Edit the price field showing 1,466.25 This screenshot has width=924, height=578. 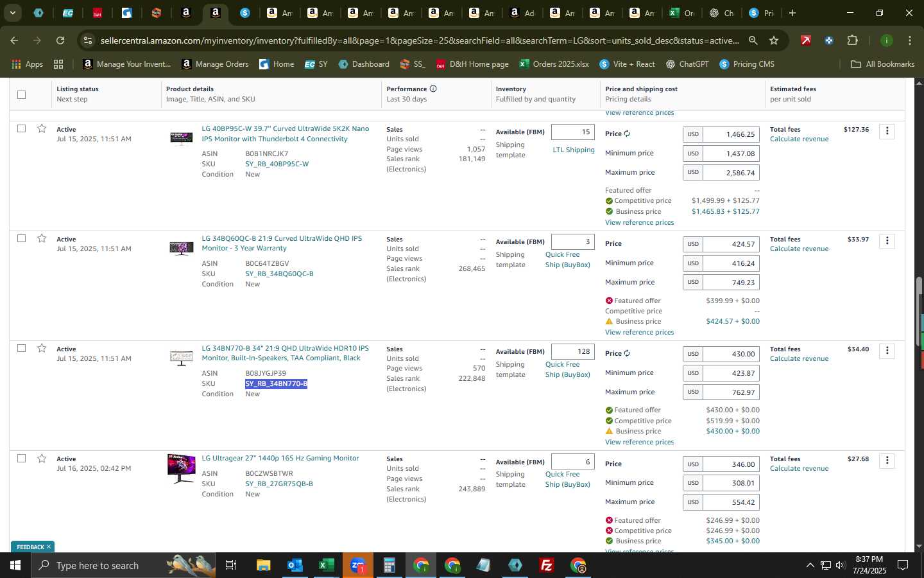(x=731, y=134)
